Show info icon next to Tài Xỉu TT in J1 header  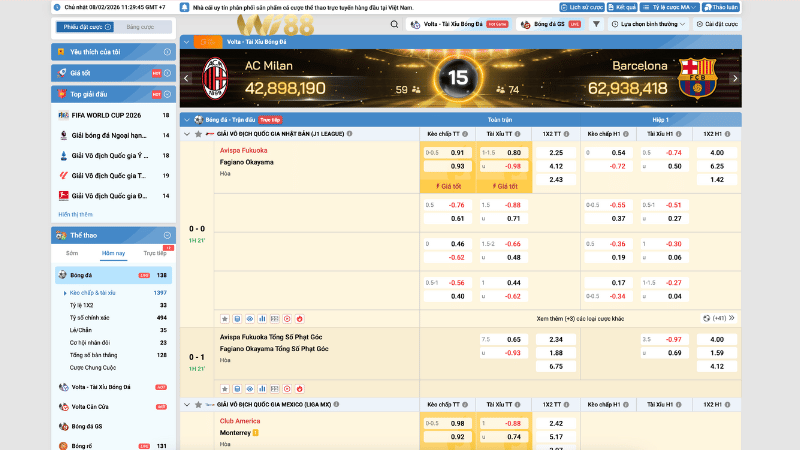517,134
